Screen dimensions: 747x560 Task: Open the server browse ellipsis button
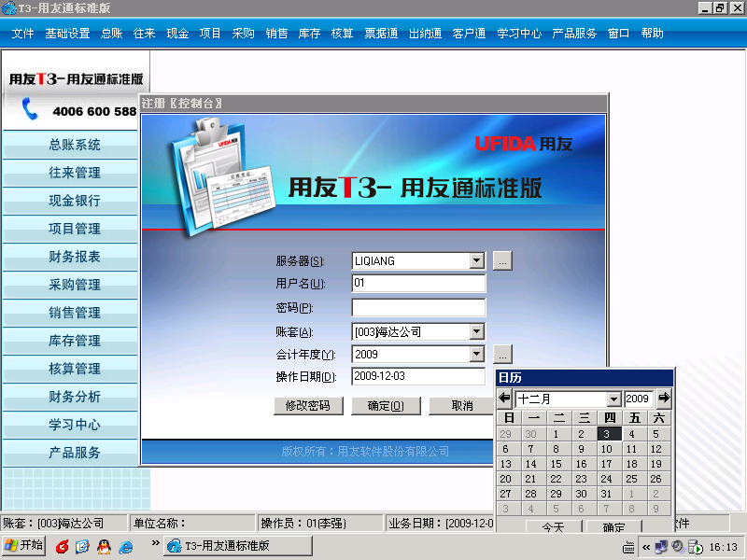[x=502, y=261]
